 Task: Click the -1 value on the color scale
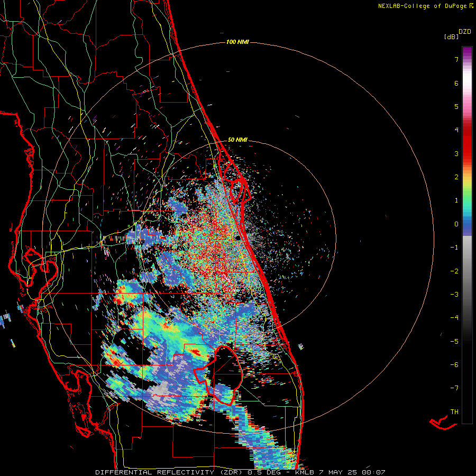click(454, 248)
